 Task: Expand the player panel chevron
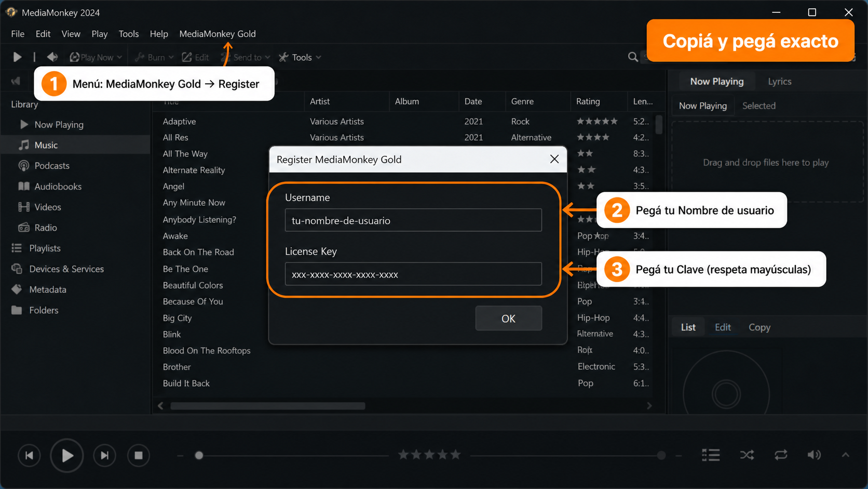(x=846, y=455)
